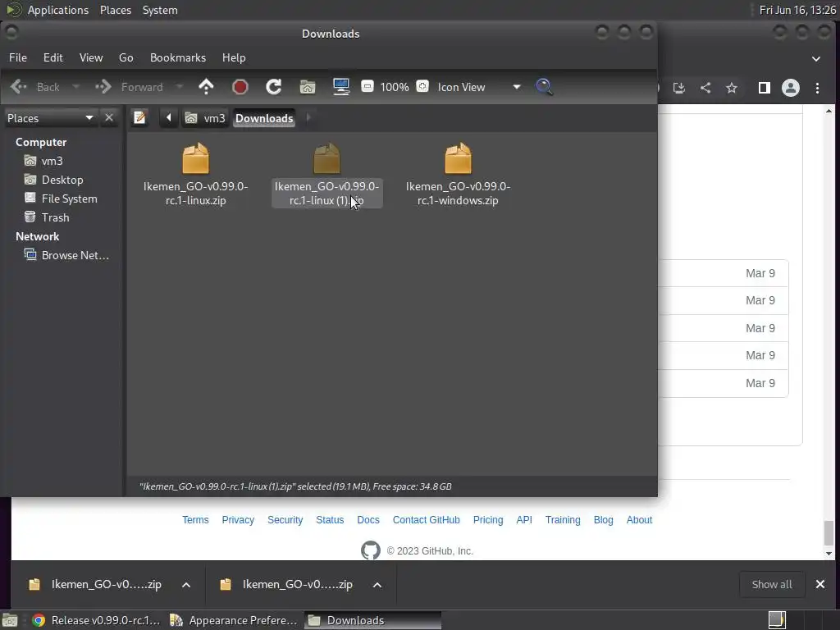Click vm3 in the path bar

click(x=205, y=118)
